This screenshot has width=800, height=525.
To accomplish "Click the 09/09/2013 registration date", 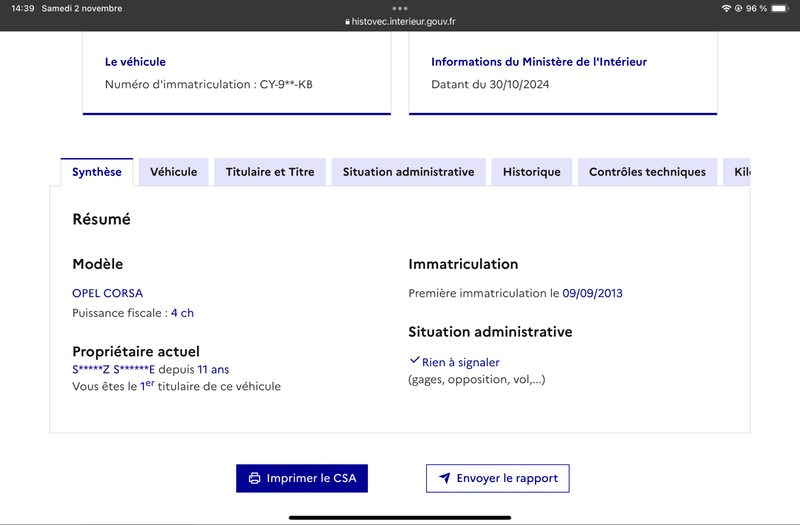I will pyautogui.click(x=592, y=293).
